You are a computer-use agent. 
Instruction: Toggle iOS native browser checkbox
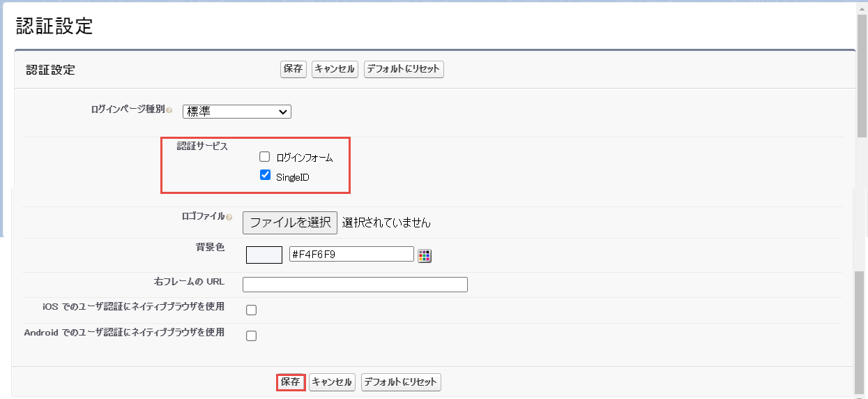click(251, 310)
